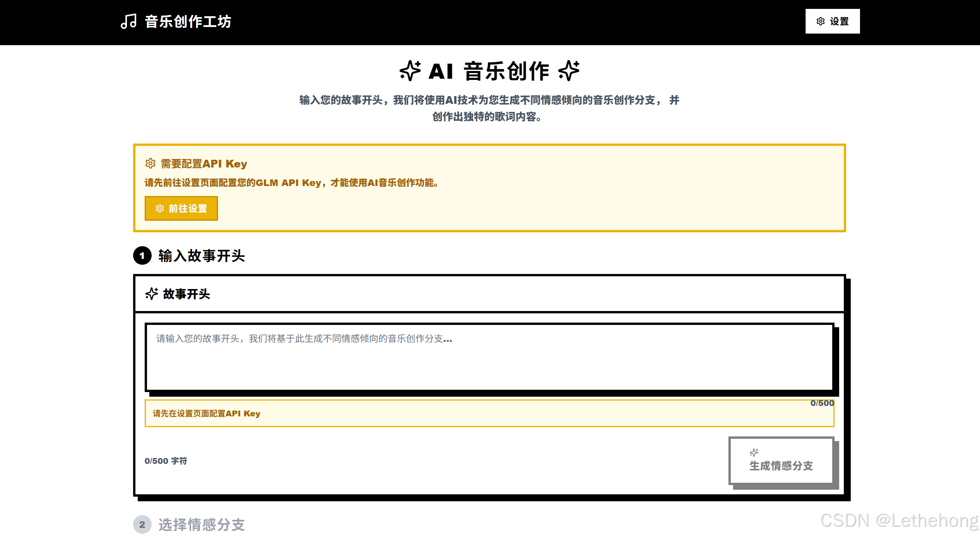Click step 1 circle badge
Screen dimensions: 980x536
click(142, 255)
